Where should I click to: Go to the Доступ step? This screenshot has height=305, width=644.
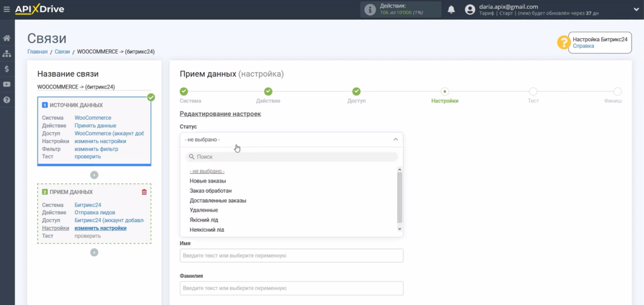pyautogui.click(x=356, y=91)
